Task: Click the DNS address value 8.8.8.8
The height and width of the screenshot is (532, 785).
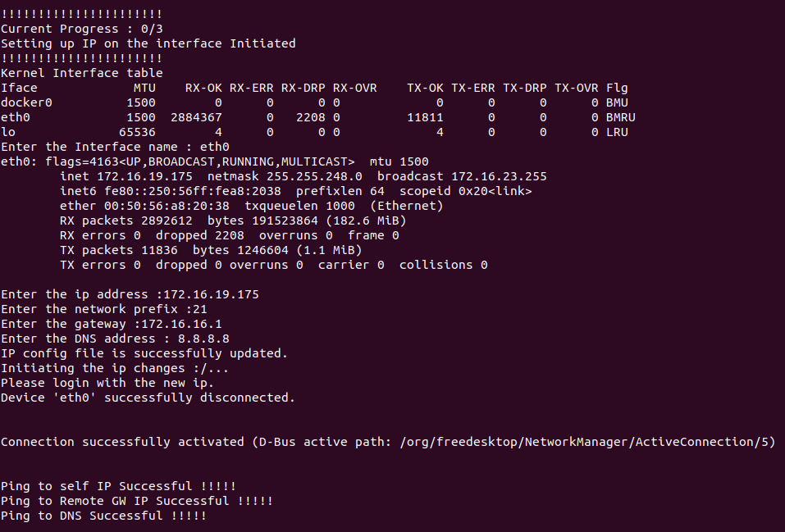Action: click(x=203, y=339)
